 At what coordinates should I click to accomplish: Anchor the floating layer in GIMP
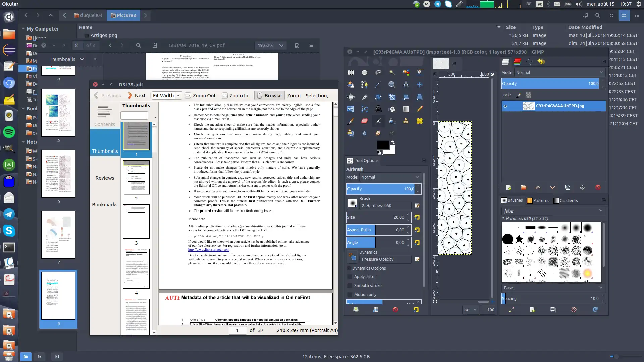click(582, 187)
